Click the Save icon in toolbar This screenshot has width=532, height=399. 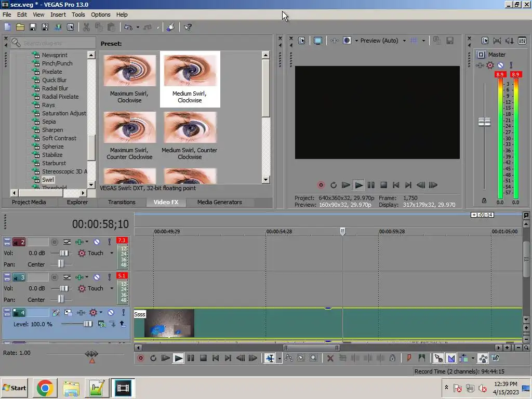click(33, 27)
